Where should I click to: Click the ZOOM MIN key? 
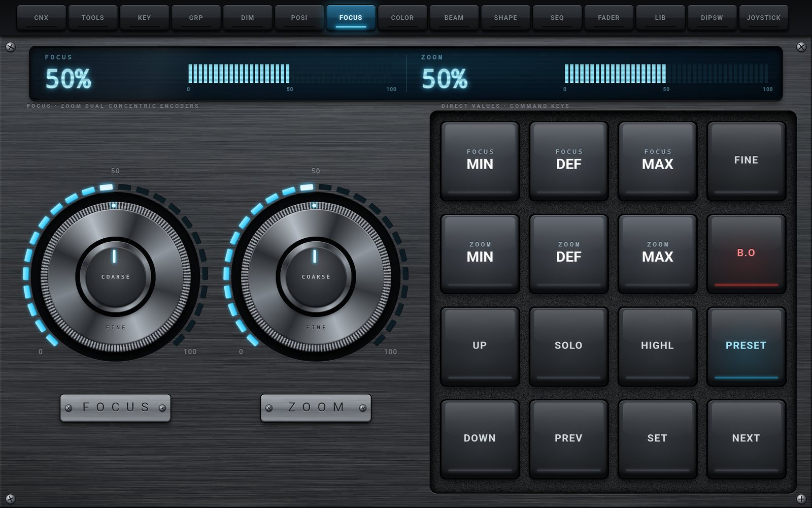coord(480,253)
